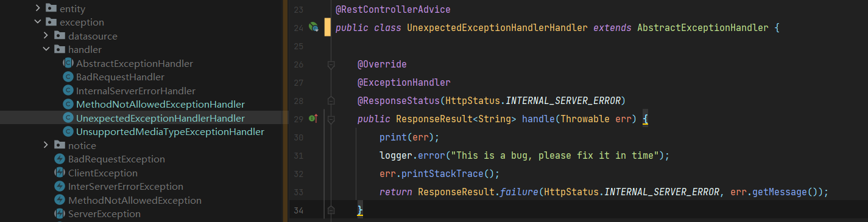Click the datasource folder icon

pyautogui.click(x=59, y=36)
